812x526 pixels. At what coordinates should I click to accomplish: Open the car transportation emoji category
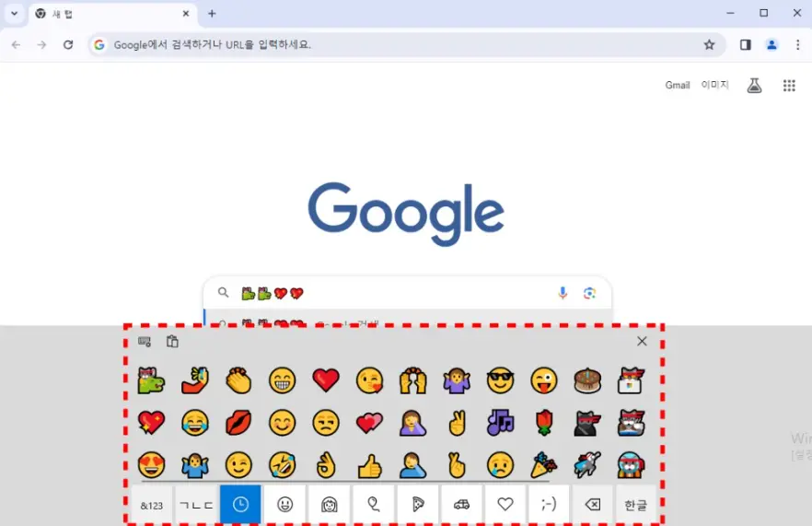tap(461, 505)
